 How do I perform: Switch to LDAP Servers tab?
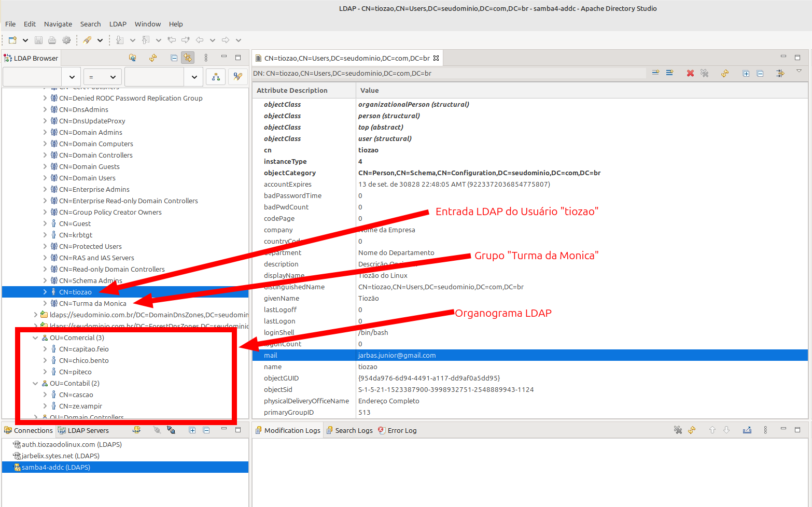83,430
